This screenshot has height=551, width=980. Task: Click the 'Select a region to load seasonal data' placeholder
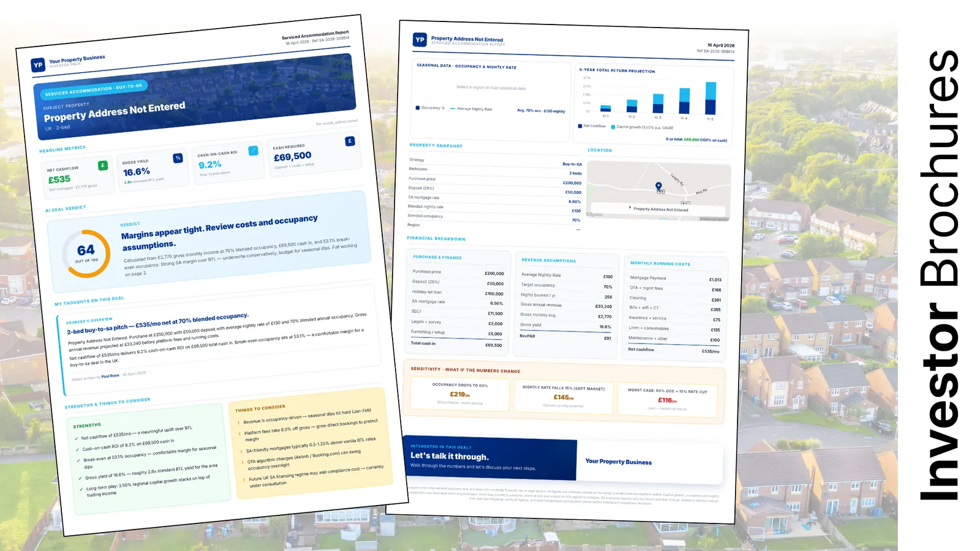(491, 88)
